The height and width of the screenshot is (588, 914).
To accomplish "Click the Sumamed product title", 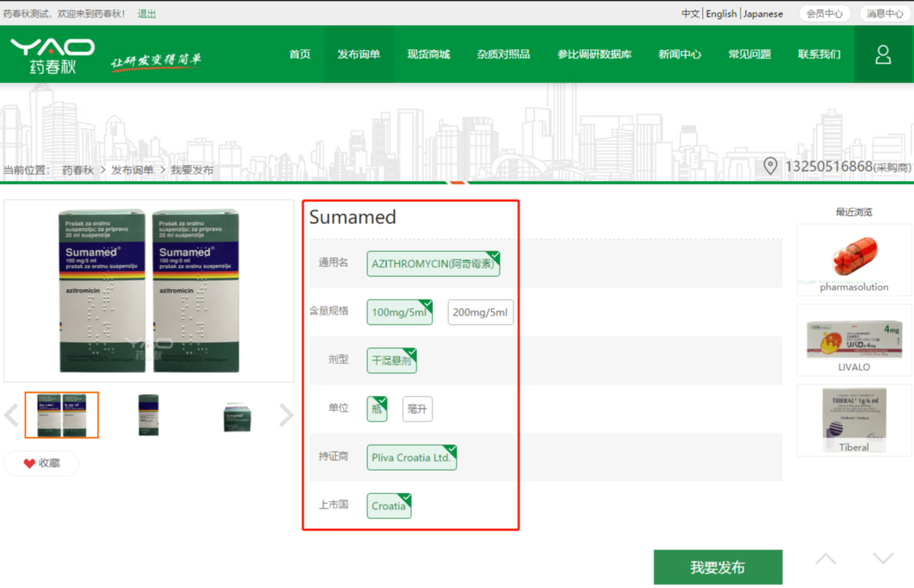I will tap(353, 217).
